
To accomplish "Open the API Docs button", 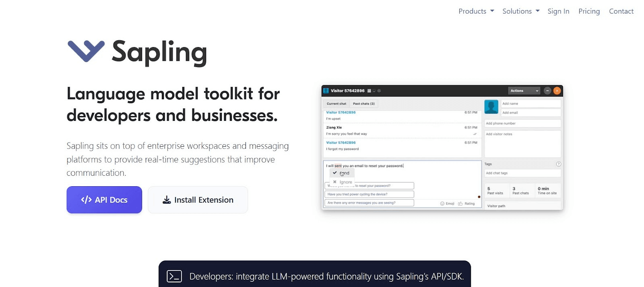I will point(104,200).
